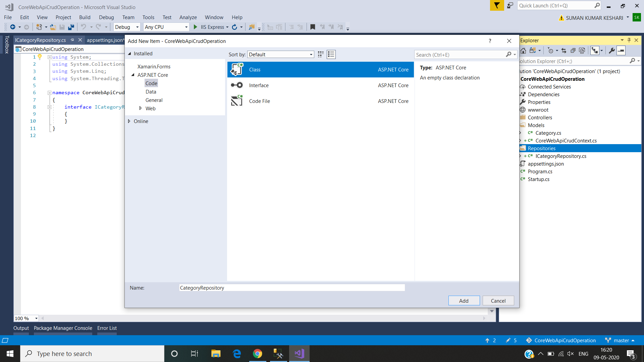Click Pending Changes Filter clock icon
Screen dimensions: 644x362
click(x=550, y=51)
